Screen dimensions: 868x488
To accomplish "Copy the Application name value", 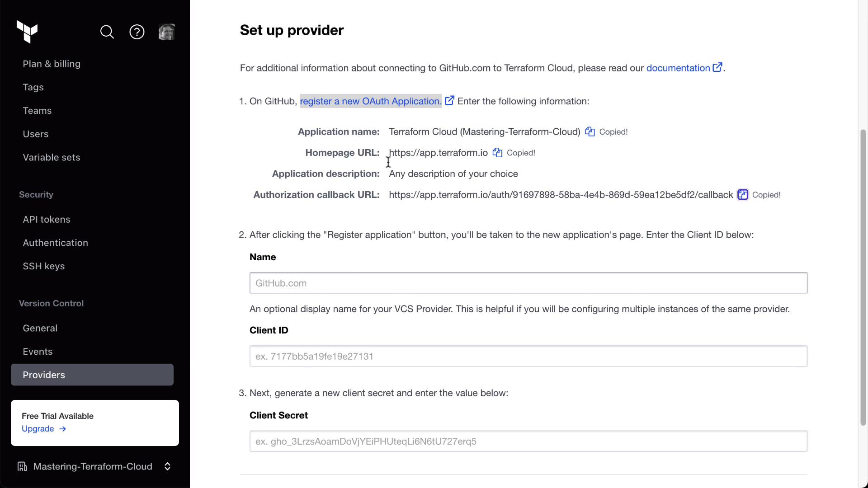I will [x=590, y=131].
